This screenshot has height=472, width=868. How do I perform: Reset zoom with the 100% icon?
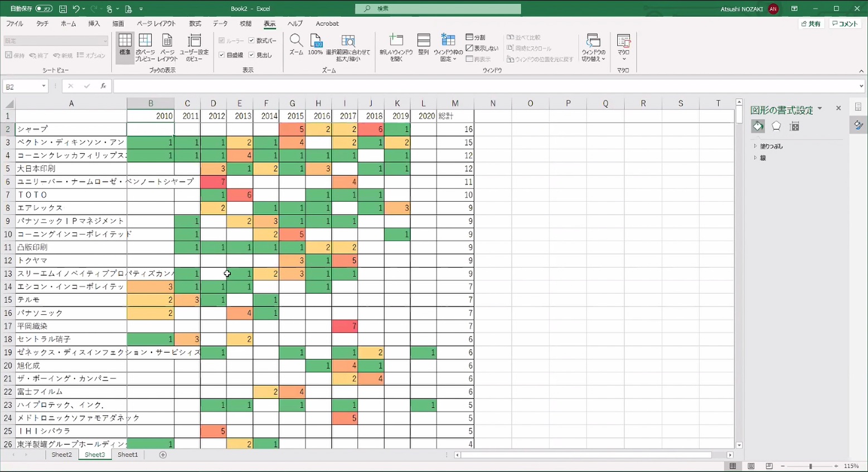click(316, 45)
